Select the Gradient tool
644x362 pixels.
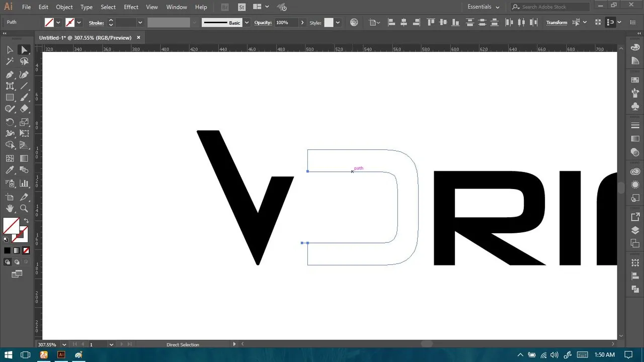coord(24,158)
